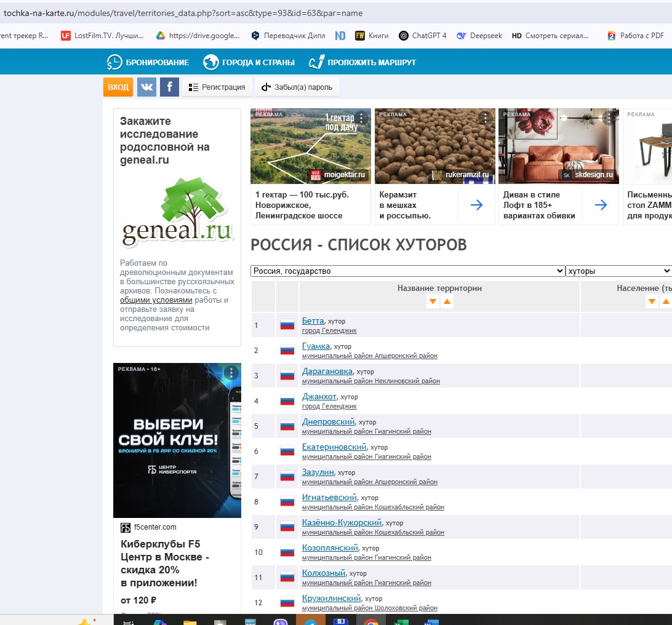The height and width of the screenshot is (625, 672).
Task: Open Неклиновский район municipal link
Action: tap(370, 381)
